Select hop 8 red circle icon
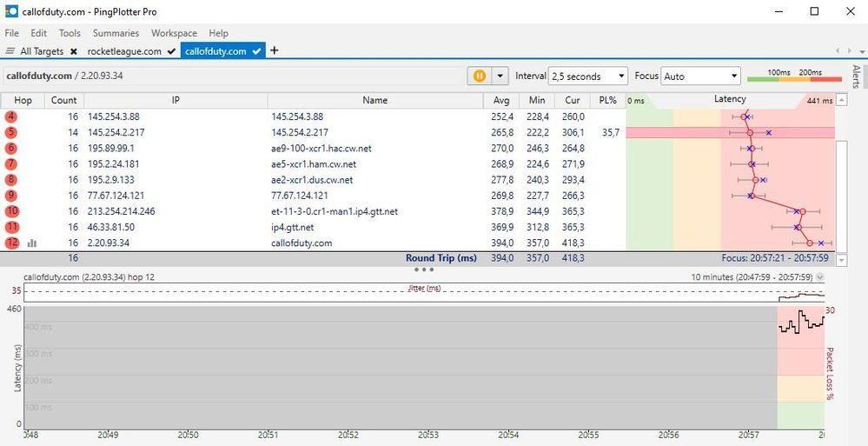868x446 pixels. 11,179
